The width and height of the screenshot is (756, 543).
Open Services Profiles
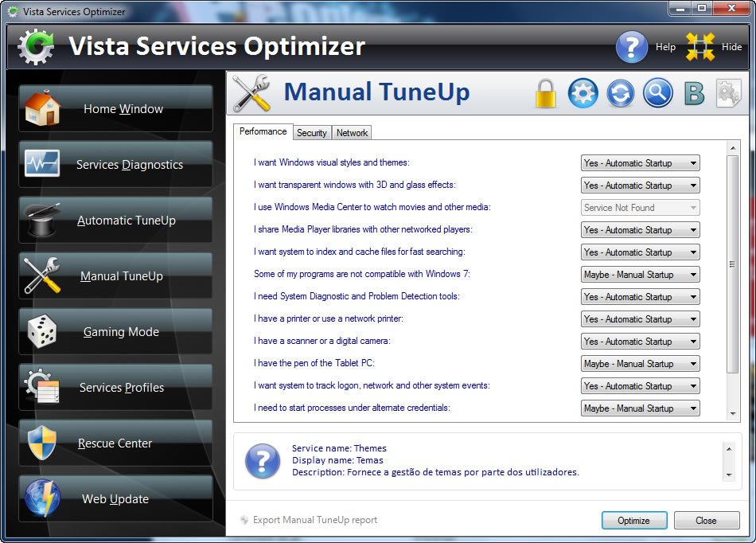click(x=115, y=387)
